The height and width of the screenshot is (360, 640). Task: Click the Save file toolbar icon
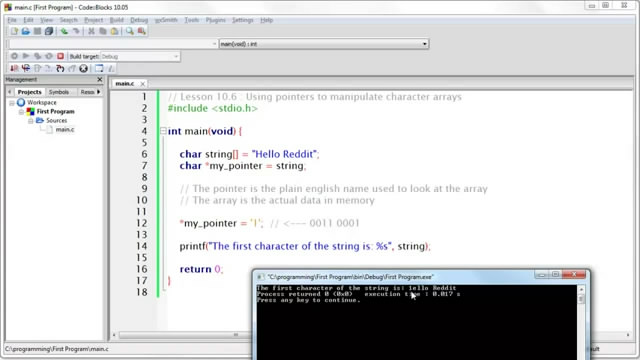[37, 31]
